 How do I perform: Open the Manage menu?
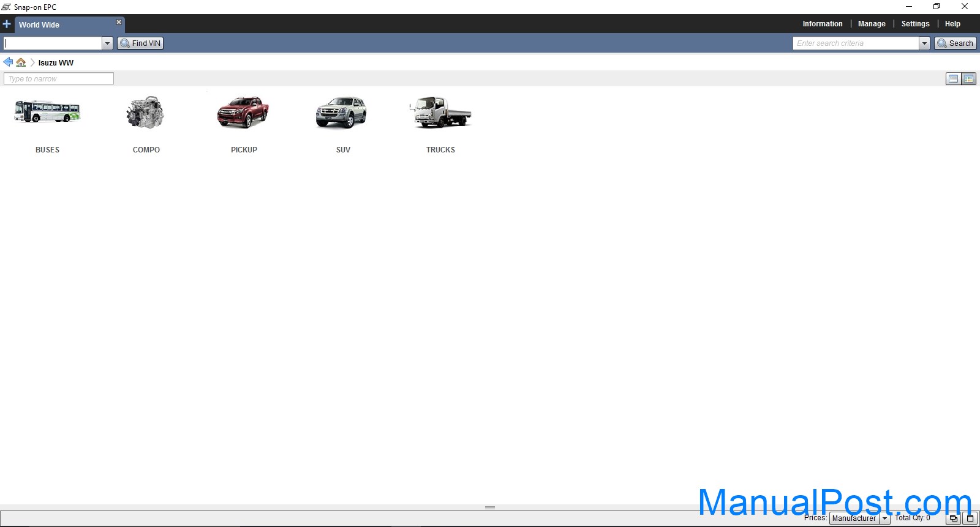[872, 24]
